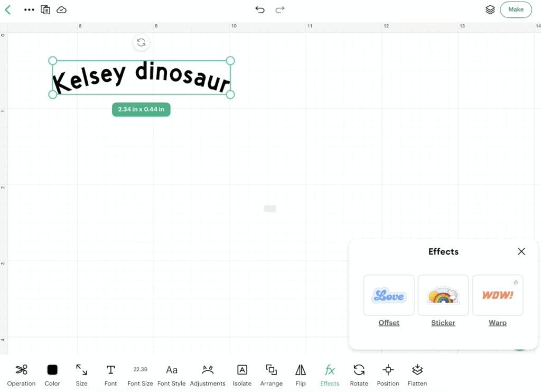Open the Font Style options
The image size is (541, 392).
(172, 375)
